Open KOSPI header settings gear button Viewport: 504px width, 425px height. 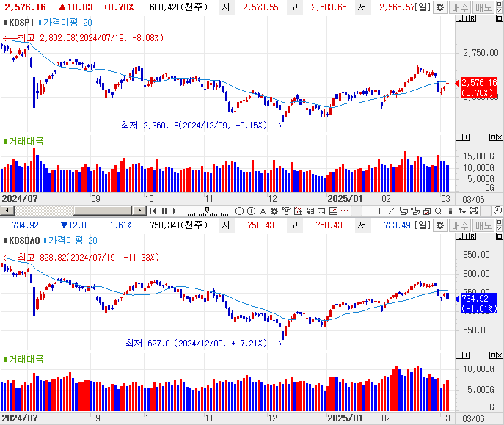coord(440,7)
